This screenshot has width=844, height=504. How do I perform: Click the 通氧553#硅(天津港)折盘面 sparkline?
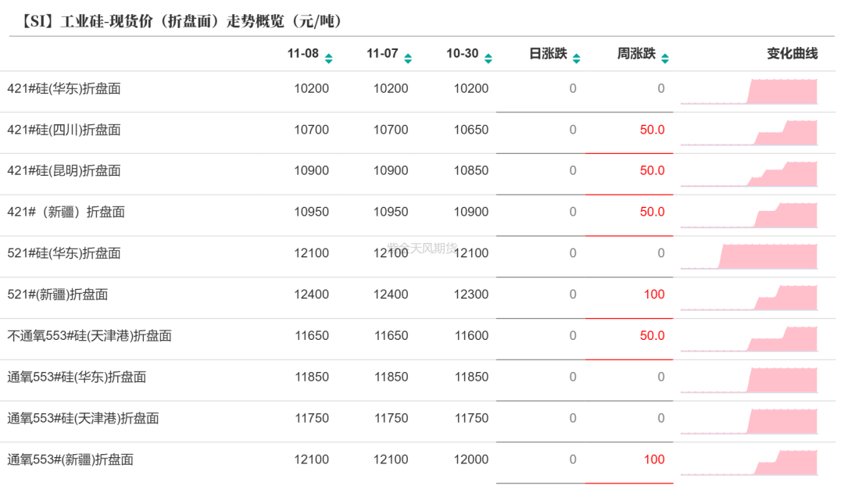coord(749,420)
